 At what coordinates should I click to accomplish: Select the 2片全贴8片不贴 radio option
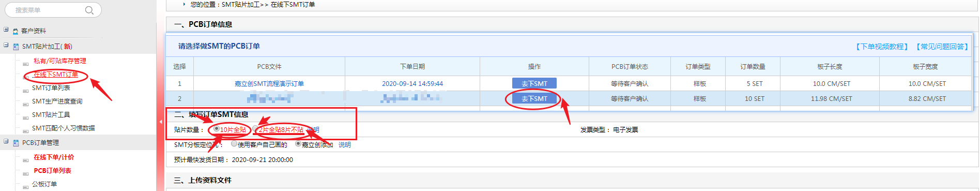click(x=256, y=129)
